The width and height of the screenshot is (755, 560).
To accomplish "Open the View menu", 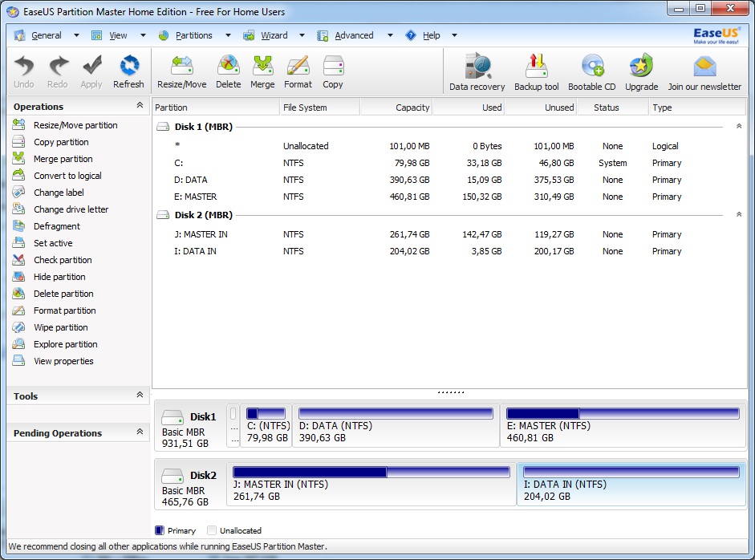I will pyautogui.click(x=118, y=35).
